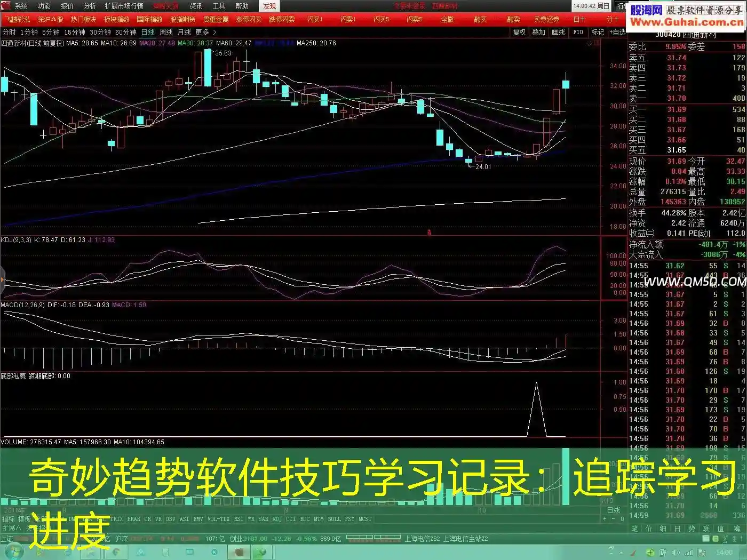Click the 融卖 margin sell button
This screenshot has height=560, width=747.
pos(513,19)
